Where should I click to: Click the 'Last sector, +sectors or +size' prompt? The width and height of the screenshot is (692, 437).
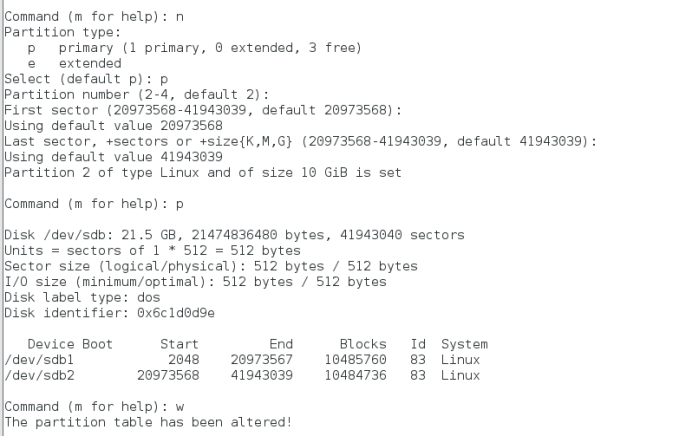[300, 141]
